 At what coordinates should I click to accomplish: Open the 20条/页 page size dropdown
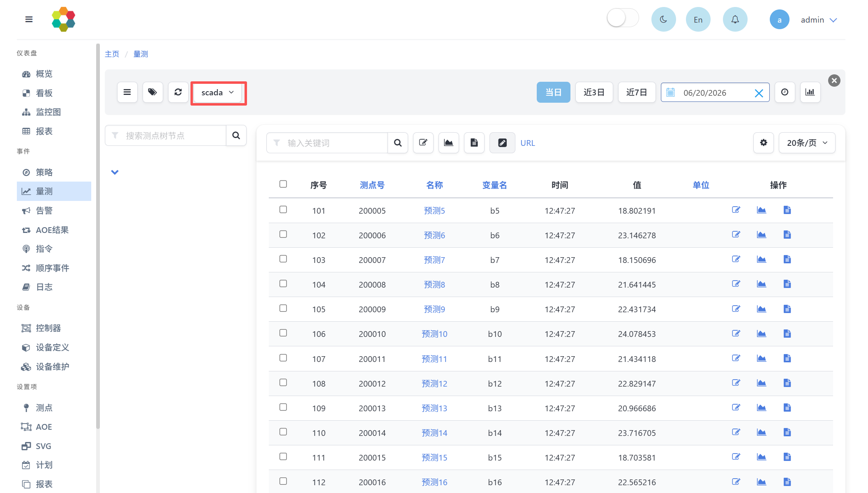pyautogui.click(x=807, y=143)
